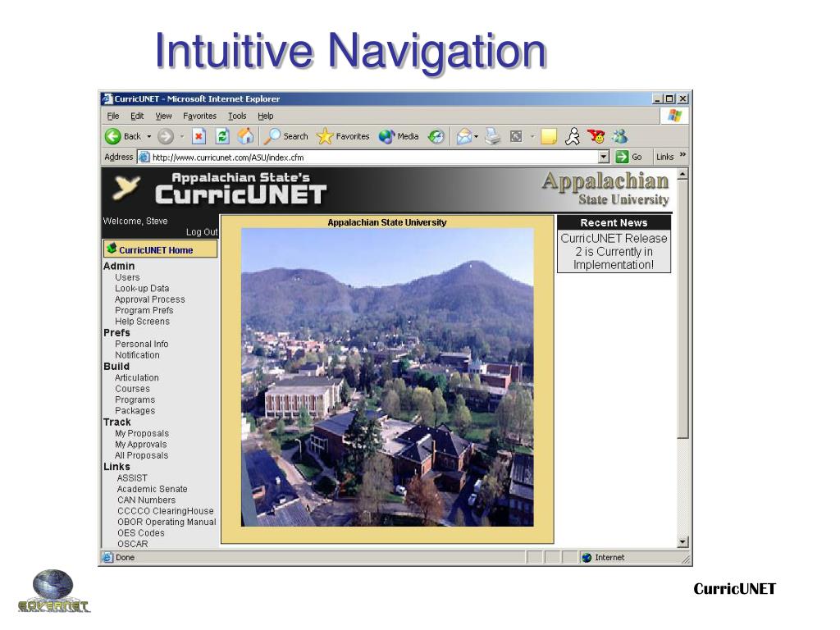Screen dimensions: 840x630
Task: Open the Academic Senate link
Action: click(x=152, y=489)
